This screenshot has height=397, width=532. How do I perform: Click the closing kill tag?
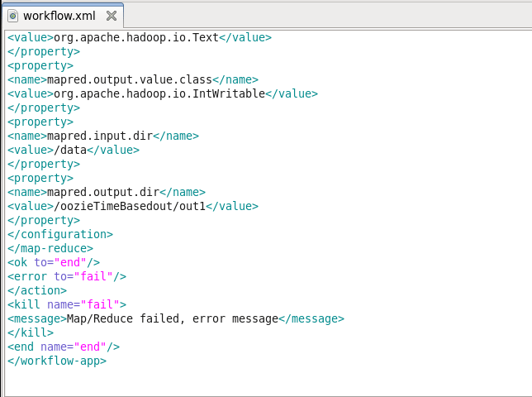pos(31,332)
